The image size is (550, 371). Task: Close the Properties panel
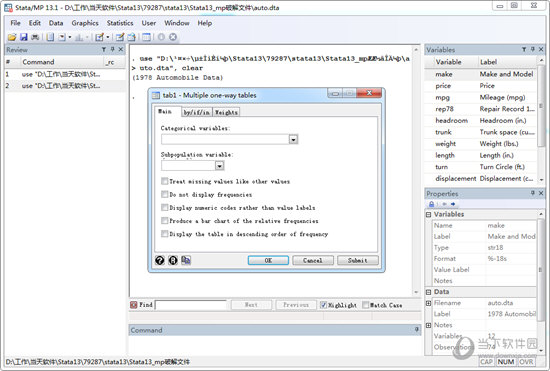click(x=541, y=193)
